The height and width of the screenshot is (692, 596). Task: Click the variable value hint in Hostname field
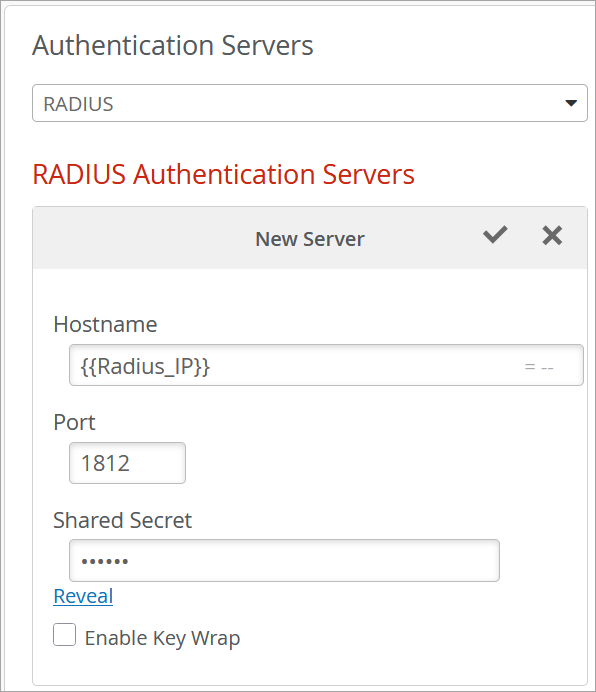point(539,367)
